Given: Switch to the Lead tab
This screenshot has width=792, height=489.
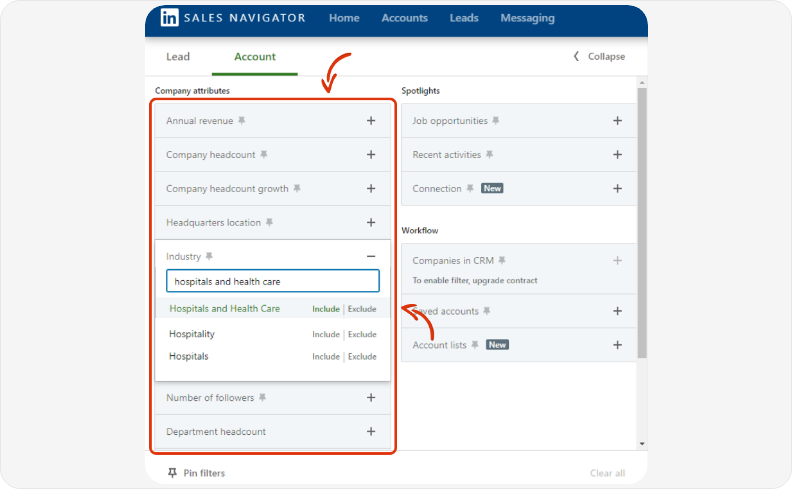Looking at the screenshot, I should pyautogui.click(x=178, y=57).
